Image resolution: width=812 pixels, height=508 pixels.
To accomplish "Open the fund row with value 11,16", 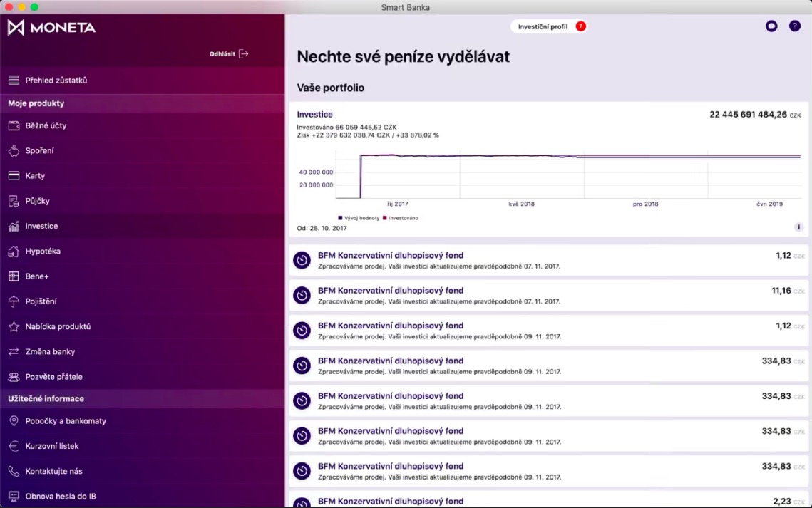I will pyautogui.click(x=548, y=296).
